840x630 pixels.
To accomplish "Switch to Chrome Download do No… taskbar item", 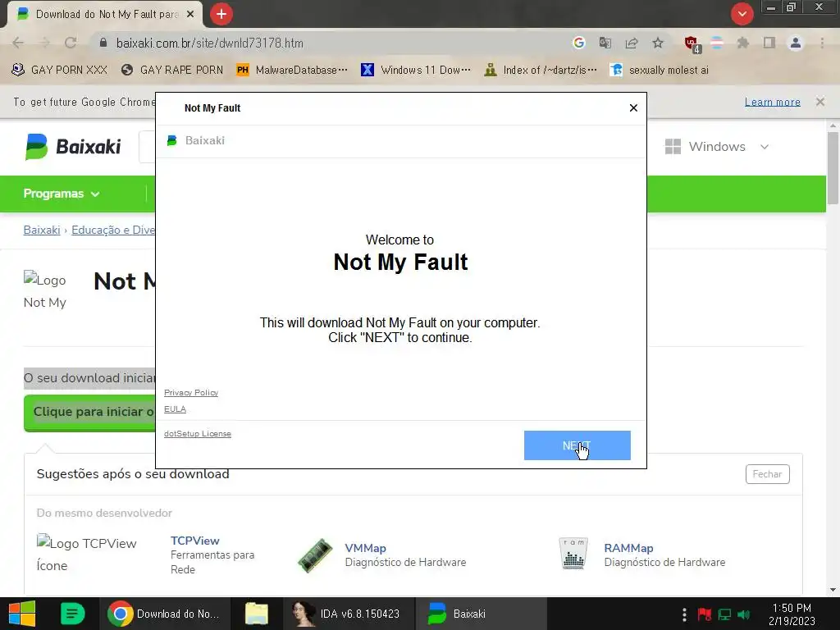I will [x=164, y=614].
